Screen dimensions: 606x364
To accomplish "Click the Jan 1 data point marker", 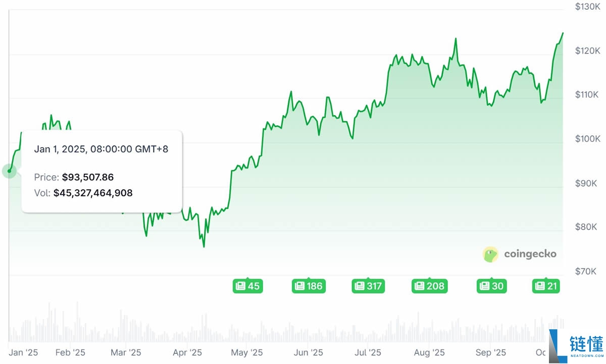I will point(9,171).
